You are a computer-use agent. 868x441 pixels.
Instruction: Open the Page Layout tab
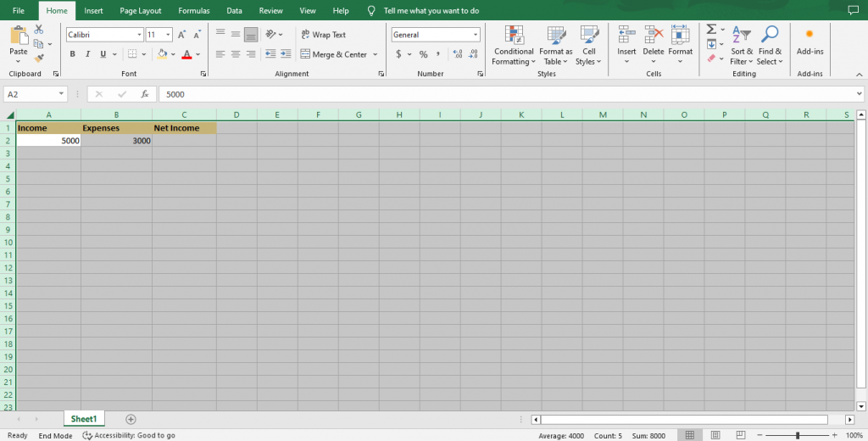[x=141, y=11]
